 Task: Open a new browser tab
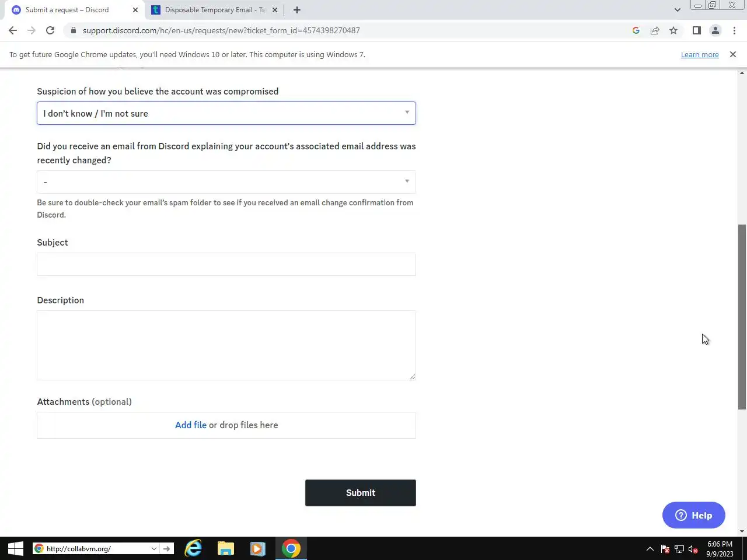(x=297, y=10)
